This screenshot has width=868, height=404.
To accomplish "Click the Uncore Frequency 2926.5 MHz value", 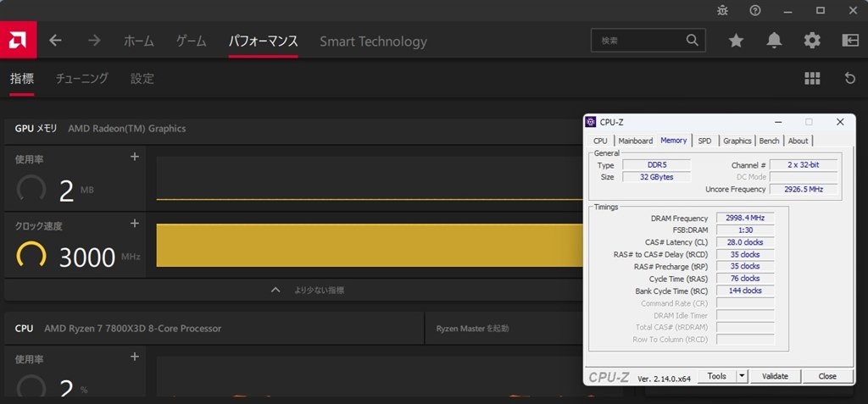I will pyautogui.click(x=804, y=189).
